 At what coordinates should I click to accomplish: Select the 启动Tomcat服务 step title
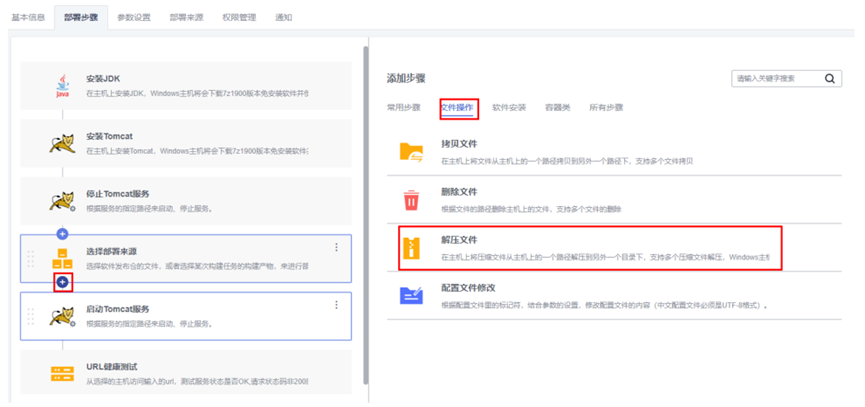click(118, 309)
